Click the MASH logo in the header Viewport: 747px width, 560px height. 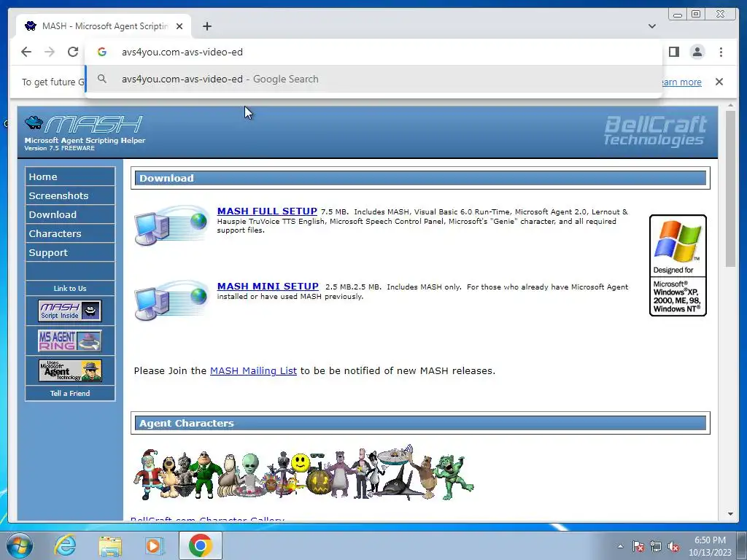tap(84, 125)
